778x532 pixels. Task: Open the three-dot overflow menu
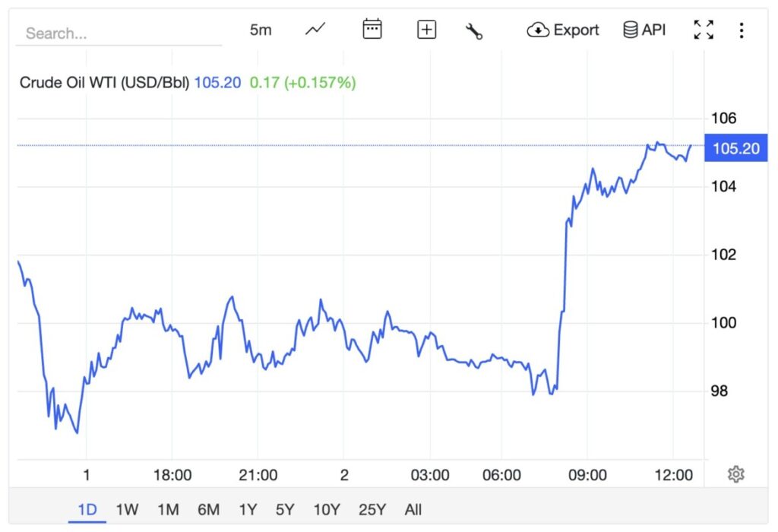[741, 29]
